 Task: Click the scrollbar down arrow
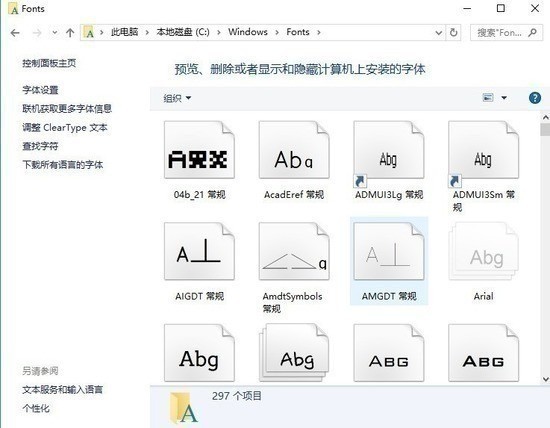[x=545, y=379]
